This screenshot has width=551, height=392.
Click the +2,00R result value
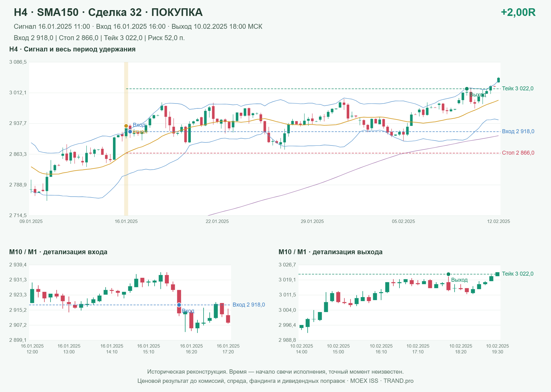point(518,12)
